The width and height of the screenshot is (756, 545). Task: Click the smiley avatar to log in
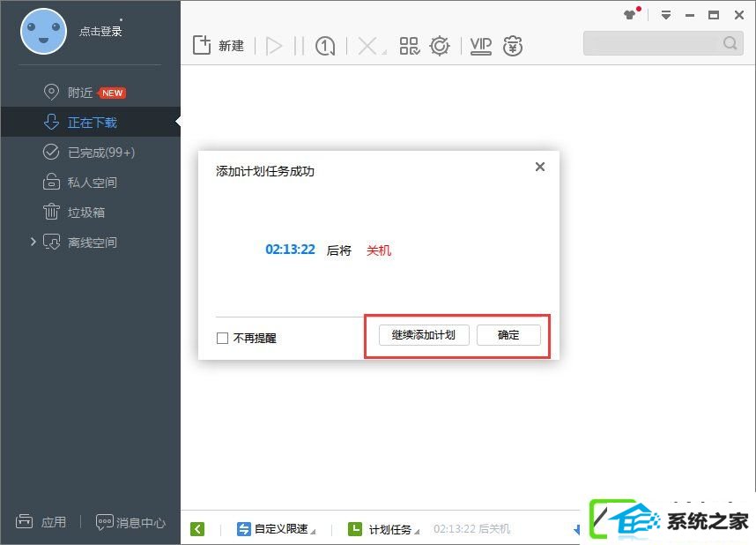coord(42,31)
